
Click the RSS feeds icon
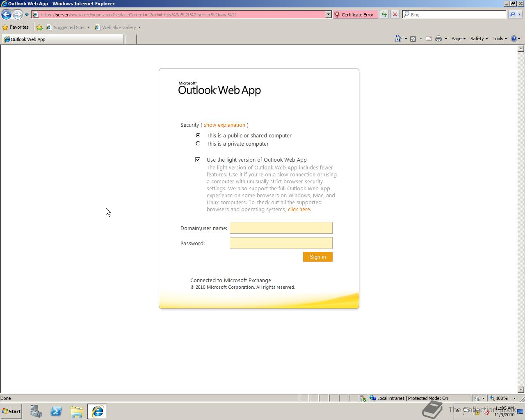click(413, 39)
